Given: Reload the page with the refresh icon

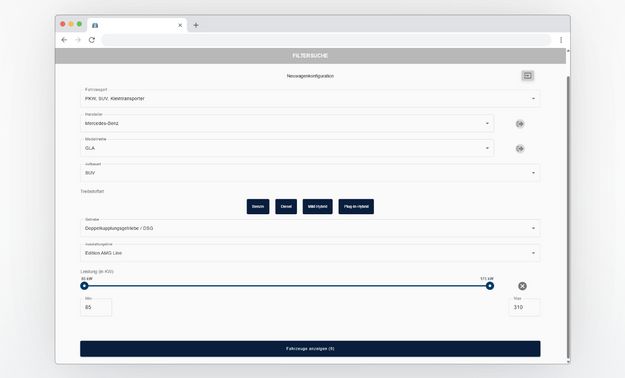Looking at the screenshot, I should 92,40.
